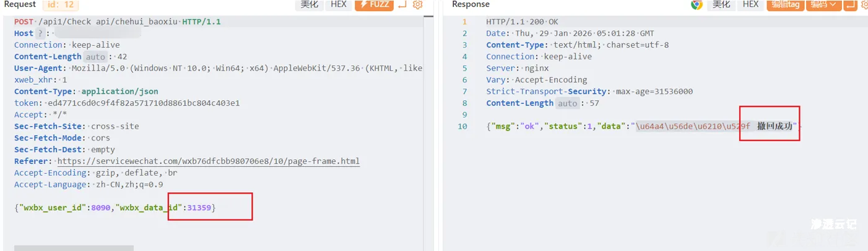
Task: Click auto badge next to response Content-Length
Action: pyautogui.click(x=567, y=103)
